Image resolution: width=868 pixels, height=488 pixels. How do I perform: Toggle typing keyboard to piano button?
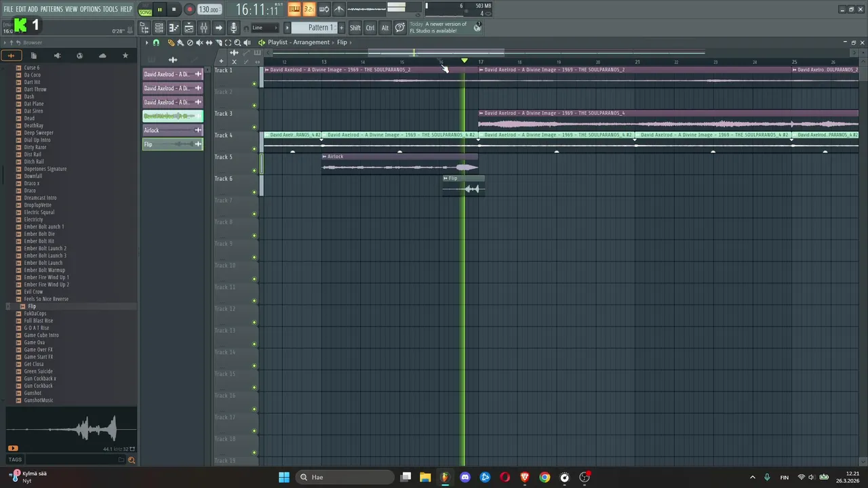pyautogui.click(x=294, y=9)
